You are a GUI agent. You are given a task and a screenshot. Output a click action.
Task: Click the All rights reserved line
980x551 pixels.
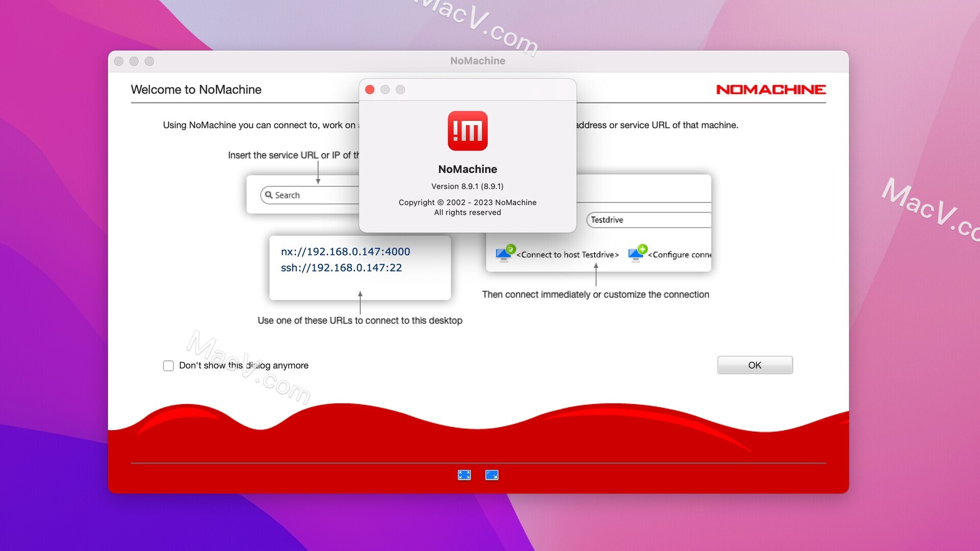[x=468, y=213]
